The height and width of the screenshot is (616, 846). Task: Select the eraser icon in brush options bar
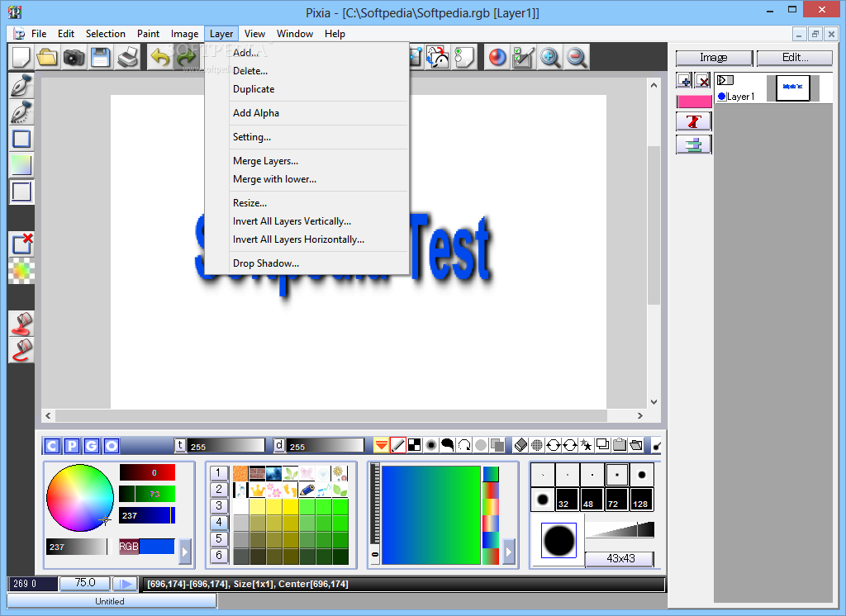point(520,445)
